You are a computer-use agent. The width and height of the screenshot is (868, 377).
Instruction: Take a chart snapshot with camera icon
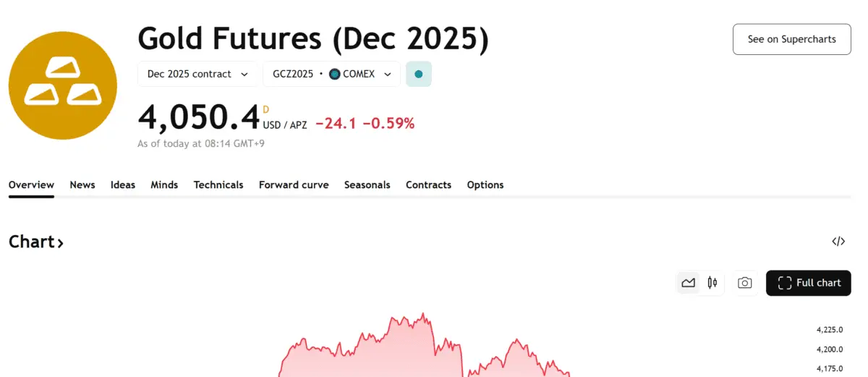point(744,283)
